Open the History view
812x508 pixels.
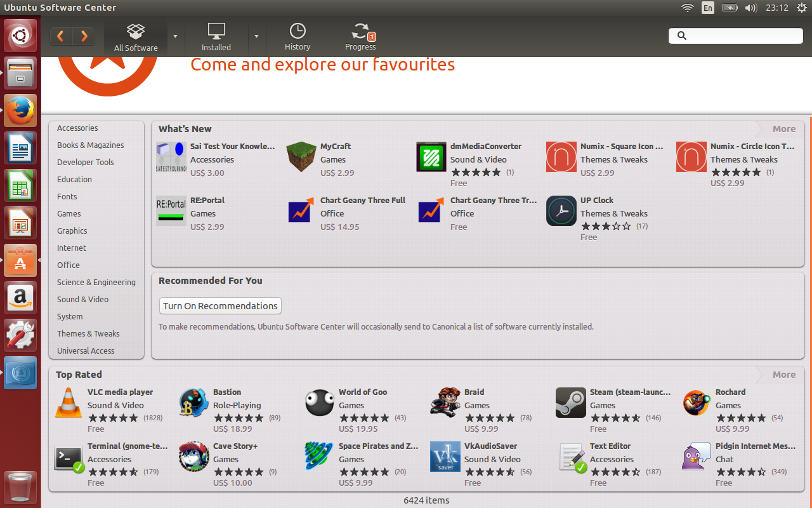[x=298, y=37]
